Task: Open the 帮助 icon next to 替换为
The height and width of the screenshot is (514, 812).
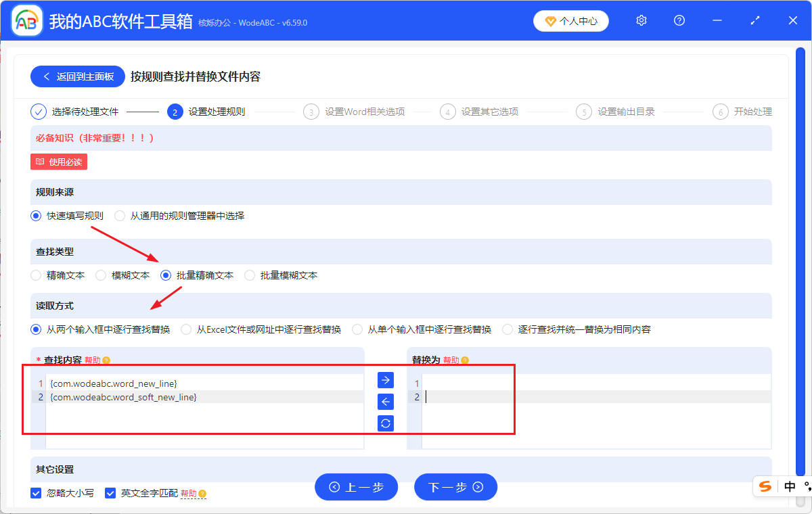Action: tap(466, 360)
